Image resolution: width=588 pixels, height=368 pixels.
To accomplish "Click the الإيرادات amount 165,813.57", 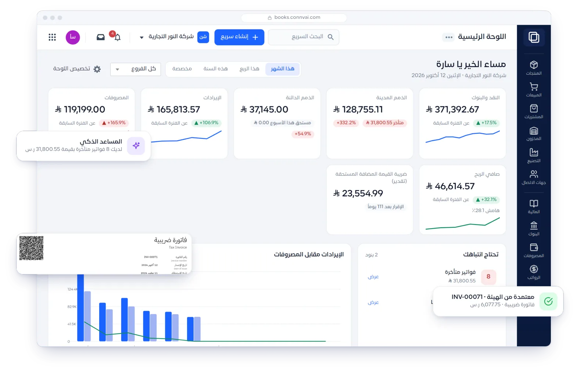I will (x=174, y=110).
